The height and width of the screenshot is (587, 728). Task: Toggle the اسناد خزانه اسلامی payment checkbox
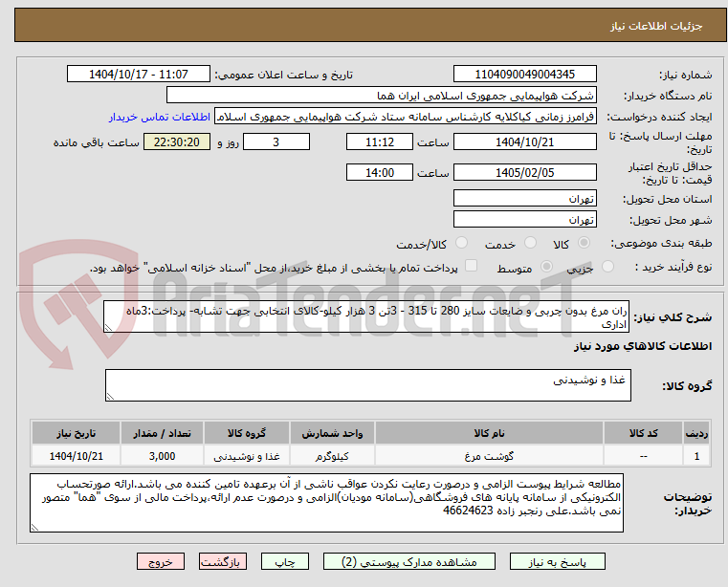point(471,266)
